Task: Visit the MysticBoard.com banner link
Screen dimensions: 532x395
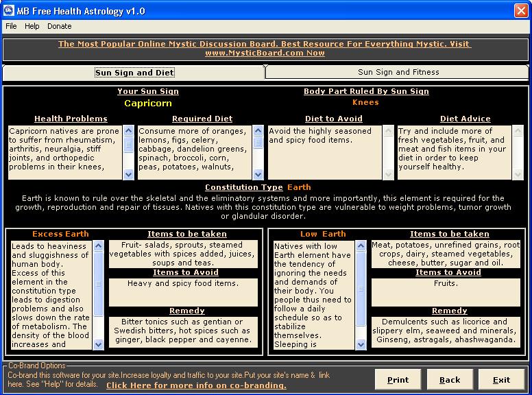Action: tap(265, 48)
